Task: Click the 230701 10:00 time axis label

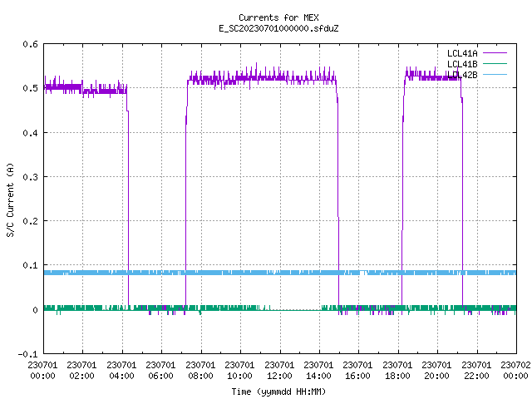Action: tap(239, 370)
